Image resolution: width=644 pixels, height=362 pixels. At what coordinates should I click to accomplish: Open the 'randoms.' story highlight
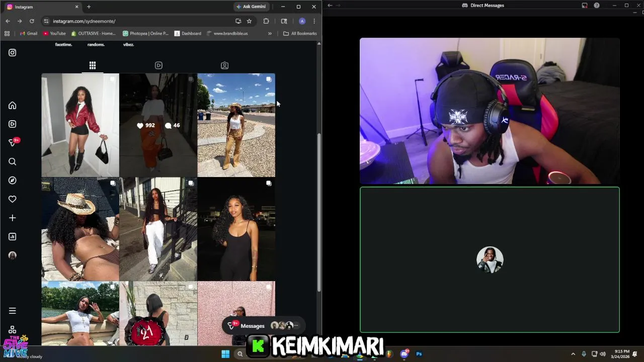click(x=96, y=45)
